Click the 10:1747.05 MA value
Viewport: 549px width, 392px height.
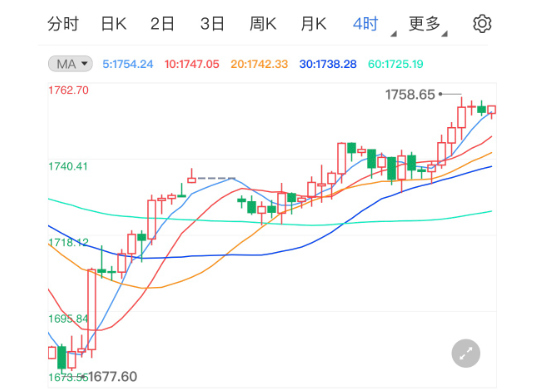coord(192,64)
